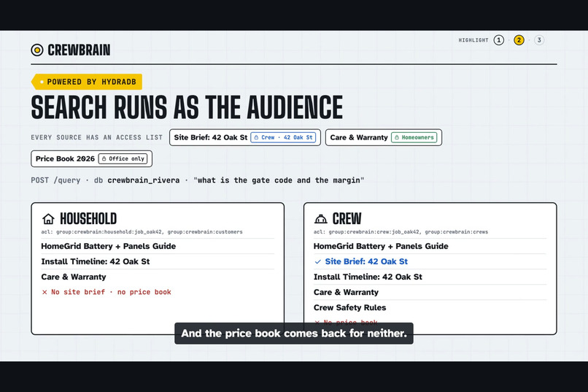Click the red X icon in Household
Screen dimensions: 588x392
[x=45, y=292]
